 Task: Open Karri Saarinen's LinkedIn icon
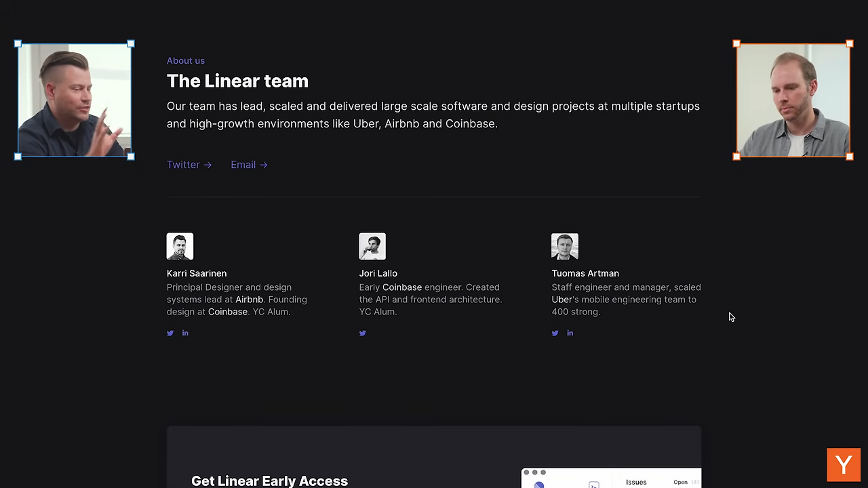[185, 333]
